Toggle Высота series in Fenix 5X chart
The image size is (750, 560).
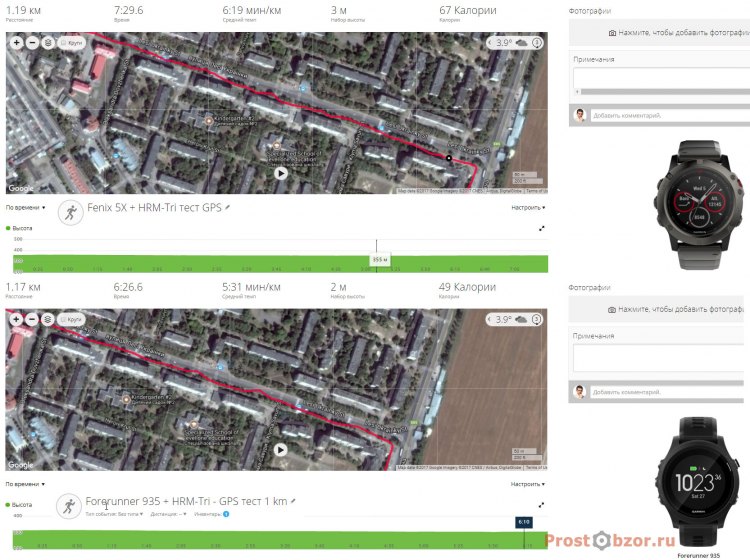coord(19,228)
